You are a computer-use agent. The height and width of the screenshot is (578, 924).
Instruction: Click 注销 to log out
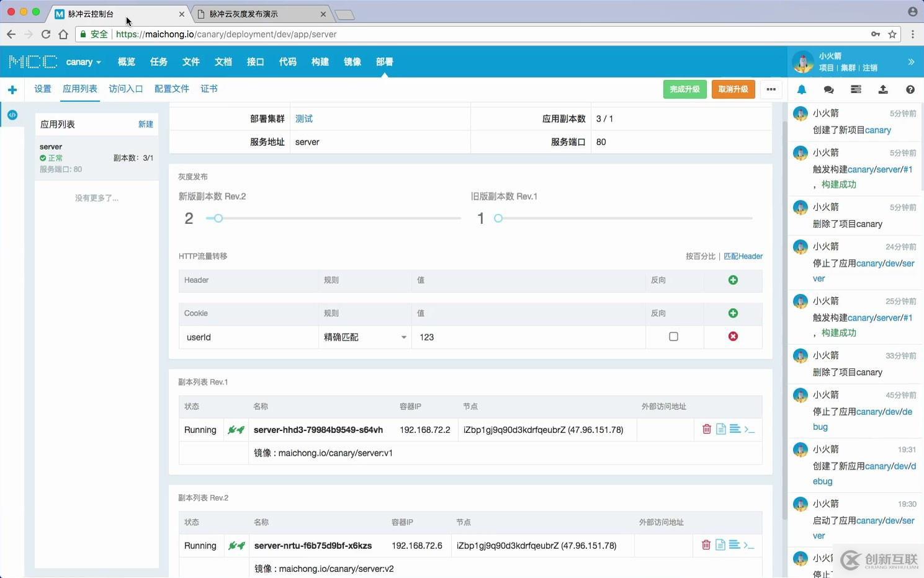(870, 68)
